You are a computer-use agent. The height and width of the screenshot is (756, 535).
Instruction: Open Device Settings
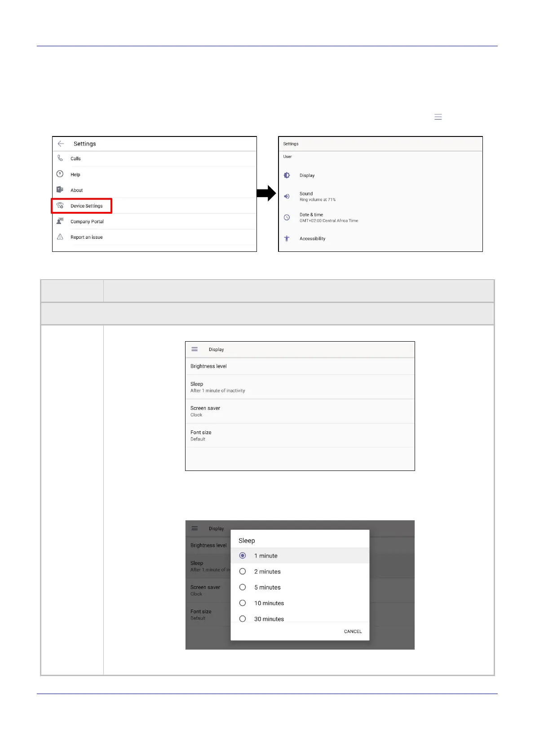[x=155, y=206]
